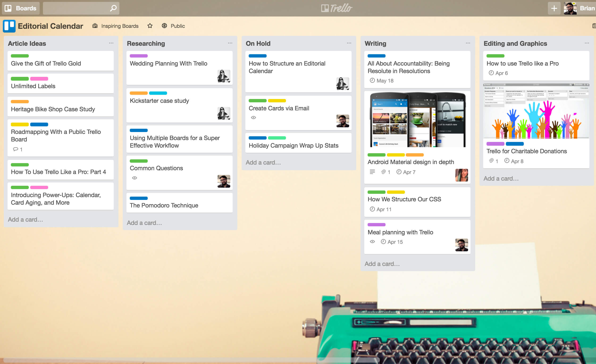Click attachment icon on Android Material design card
Screen dimensions: 596x364
coord(383,172)
